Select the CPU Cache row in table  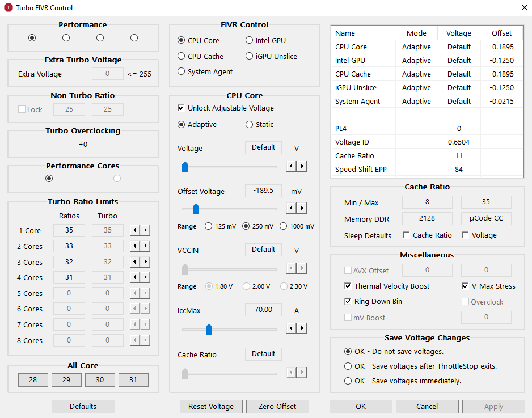[x=427, y=74]
